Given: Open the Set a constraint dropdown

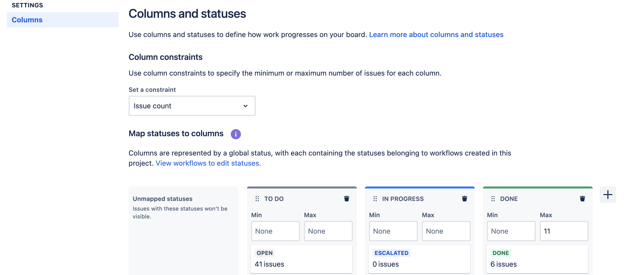Looking at the screenshot, I should coord(192,106).
